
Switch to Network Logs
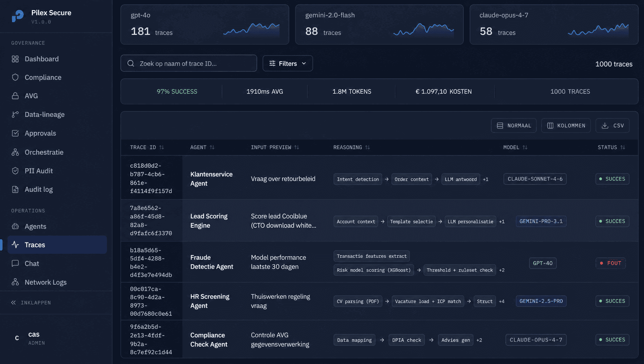coord(57,282)
